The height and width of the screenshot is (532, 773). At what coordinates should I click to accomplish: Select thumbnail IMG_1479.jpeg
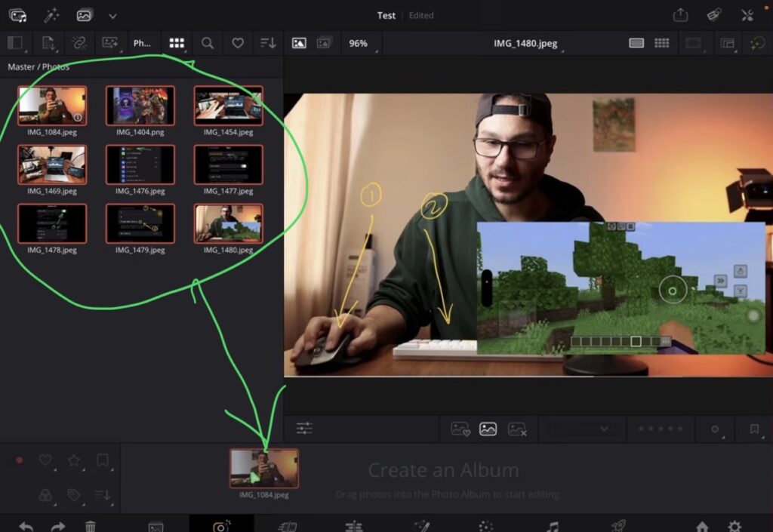[x=140, y=223]
